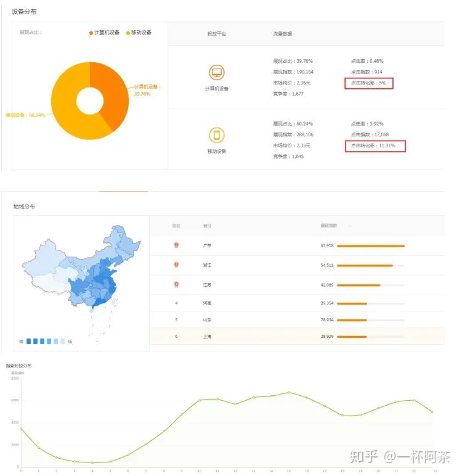462x476 pixels.
Task: Click the data point at hour 10
Action: coord(200,400)
